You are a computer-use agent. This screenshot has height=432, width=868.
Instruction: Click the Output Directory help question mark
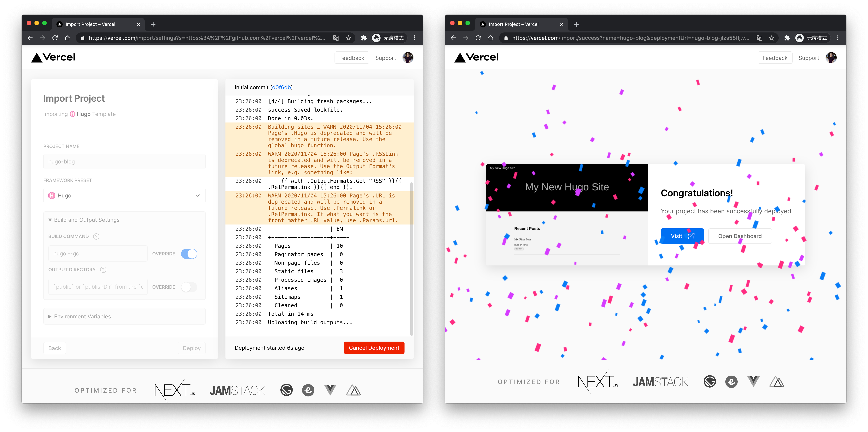point(103,270)
